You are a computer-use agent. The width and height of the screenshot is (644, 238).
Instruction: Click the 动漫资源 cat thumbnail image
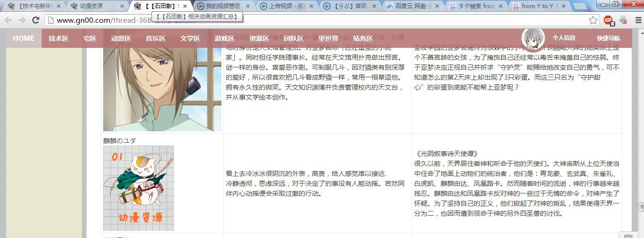(139, 188)
